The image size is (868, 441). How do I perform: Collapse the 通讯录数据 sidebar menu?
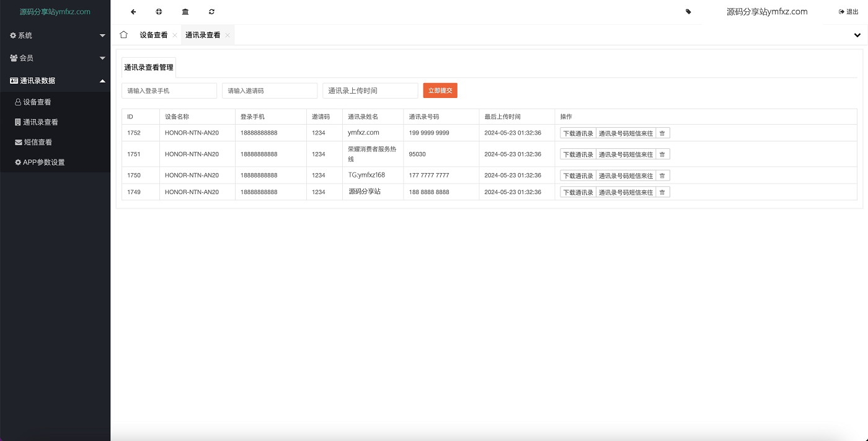coord(55,81)
